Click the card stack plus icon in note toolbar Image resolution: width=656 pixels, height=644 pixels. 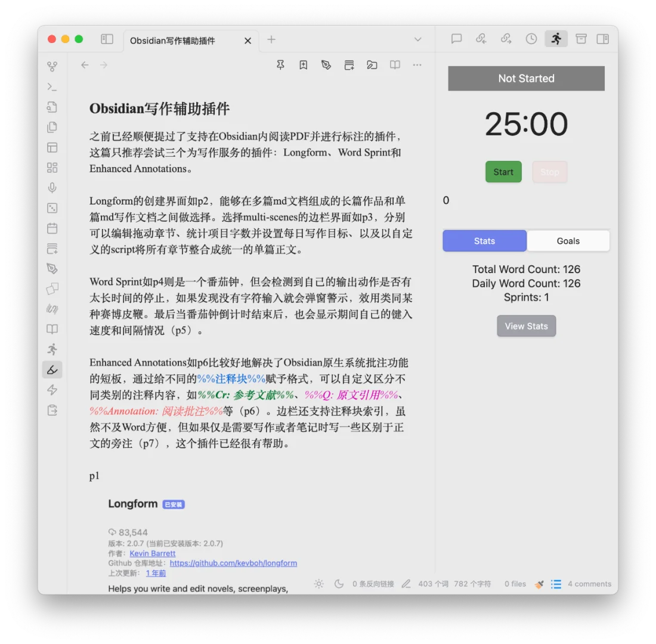point(349,65)
